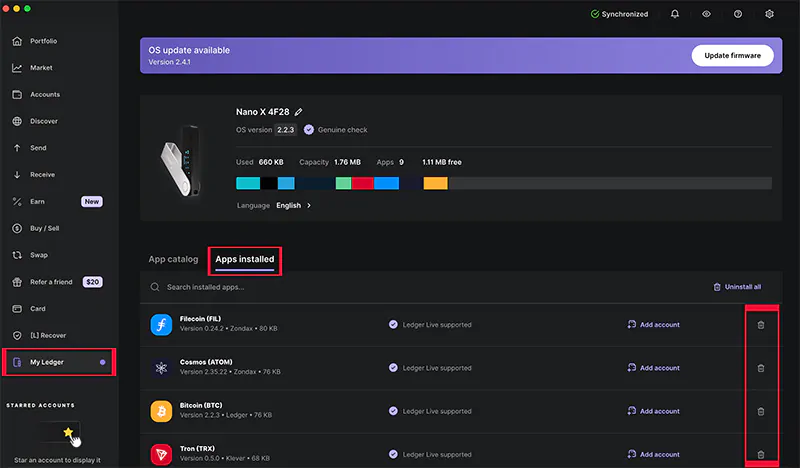Screen dimensions: 800x468
Task: Open the settings gear icon
Action: 769,14
